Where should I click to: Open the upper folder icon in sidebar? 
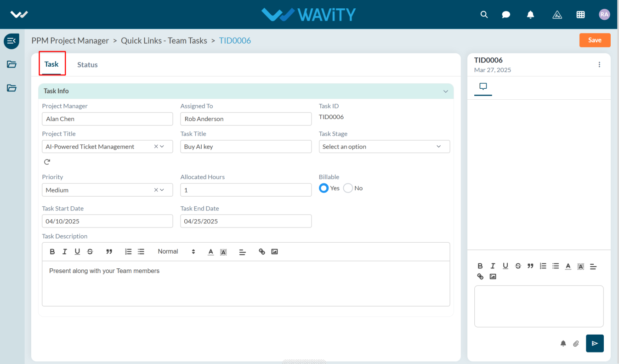click(11, 64)
